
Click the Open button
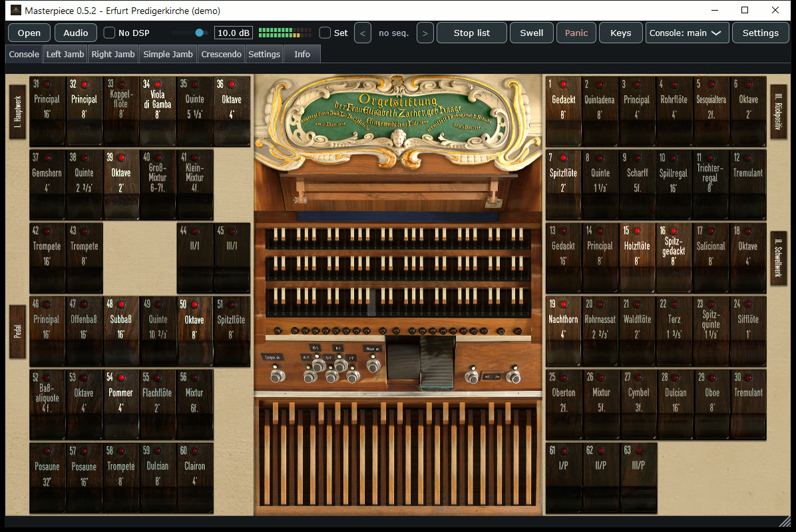click(x=29, y=33)
